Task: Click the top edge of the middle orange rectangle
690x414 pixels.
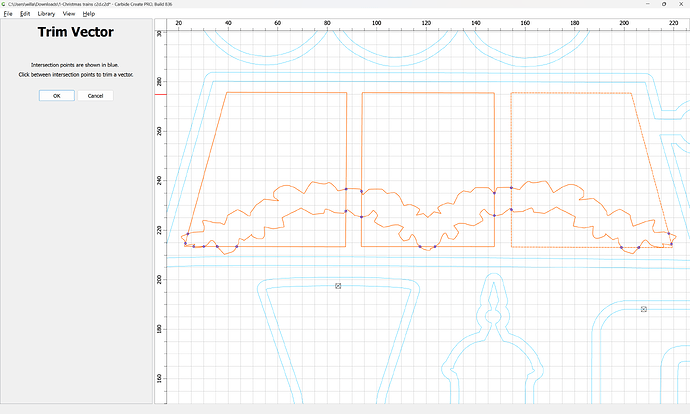Action: 428,93
